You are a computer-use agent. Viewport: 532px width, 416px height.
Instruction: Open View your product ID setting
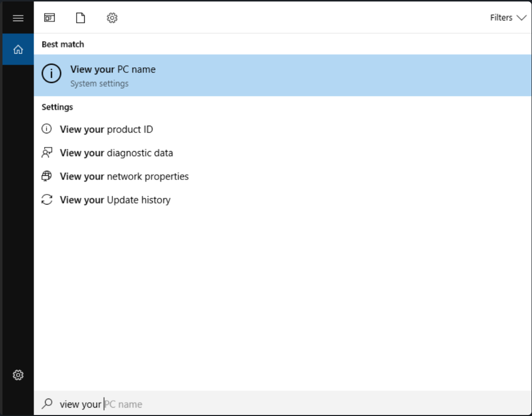coord(106,129)
